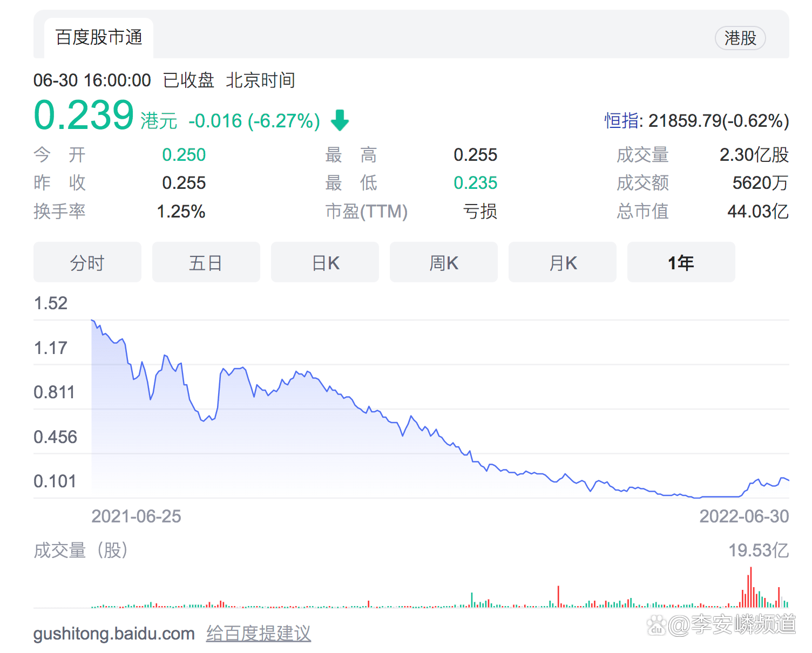Click the 市盈(TTM) label
This screenshot has width=812, height=653.
366,211
